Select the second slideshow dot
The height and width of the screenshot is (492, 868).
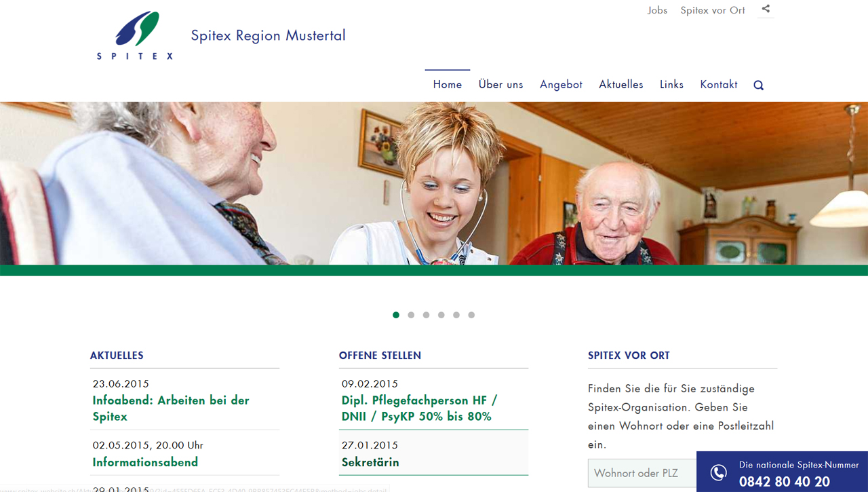[411, 315]
